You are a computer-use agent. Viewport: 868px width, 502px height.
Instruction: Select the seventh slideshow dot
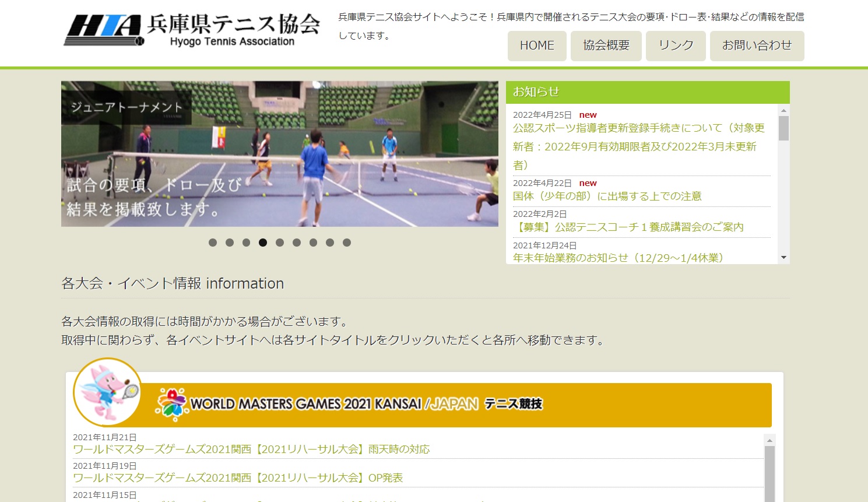[313, 243]
